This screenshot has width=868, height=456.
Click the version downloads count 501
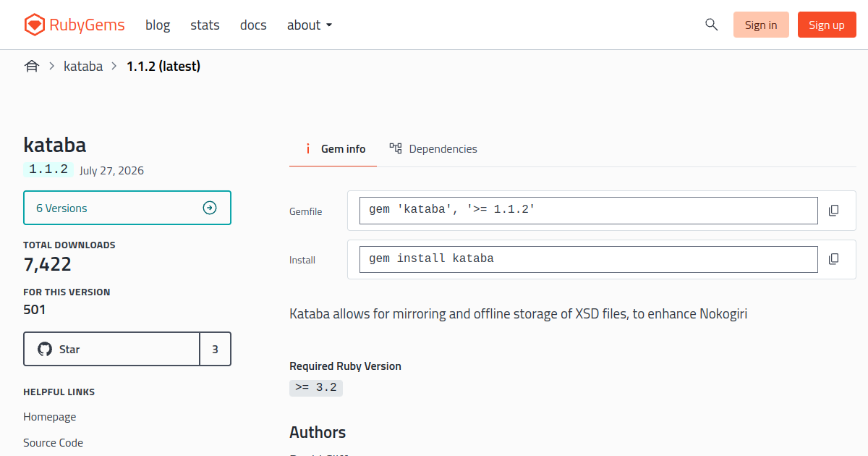pos(35,310)
